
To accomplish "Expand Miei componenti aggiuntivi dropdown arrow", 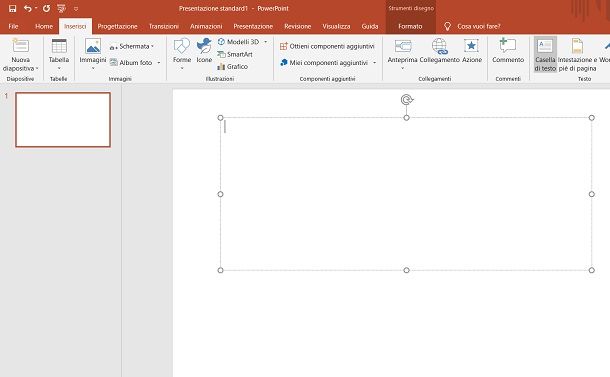I will (x=375, y=63).
